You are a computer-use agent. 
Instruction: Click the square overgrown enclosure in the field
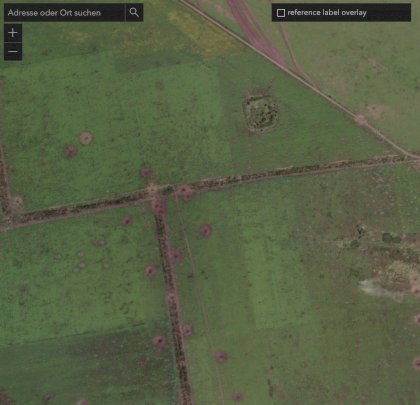261,114
